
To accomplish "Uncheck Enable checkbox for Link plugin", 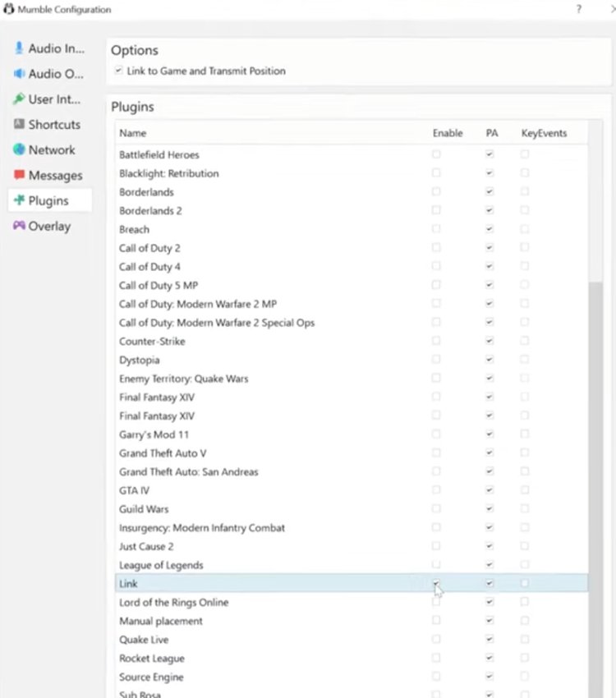I will pyautogui.click(x=436, y=583).
